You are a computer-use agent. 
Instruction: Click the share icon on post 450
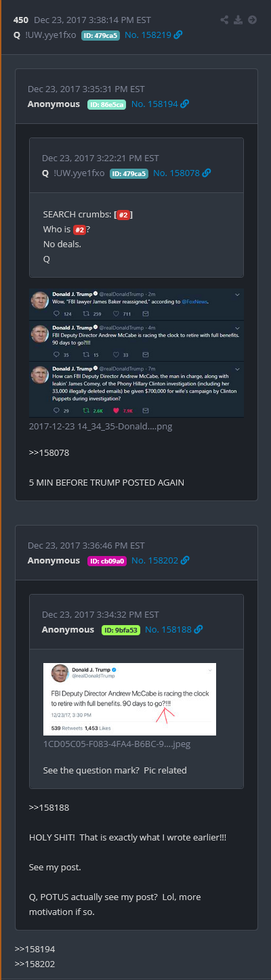click(x=226, y=20)
